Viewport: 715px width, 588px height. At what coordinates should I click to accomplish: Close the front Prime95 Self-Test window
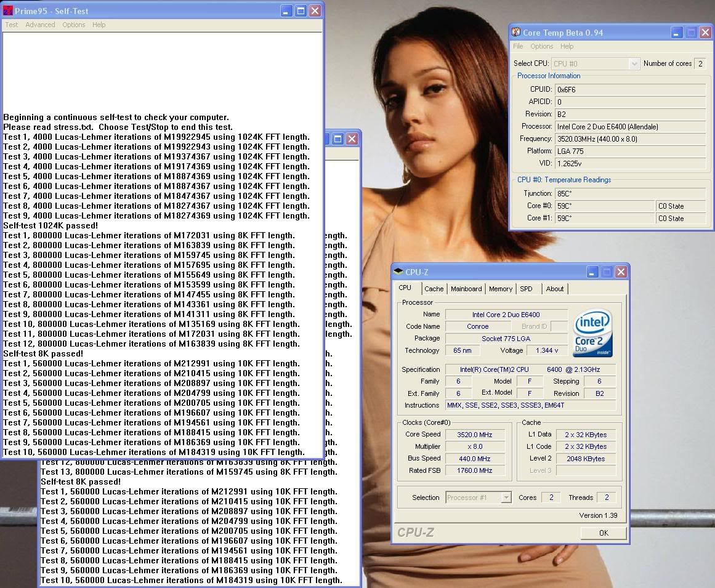click(x=315, y=11)
